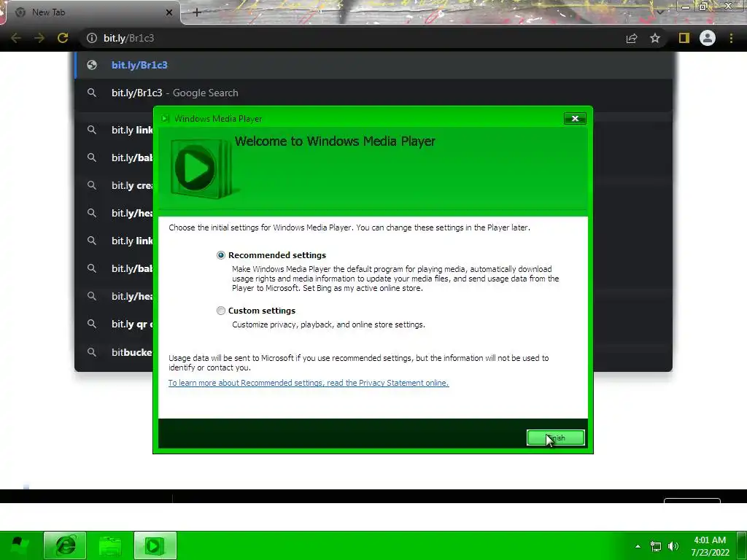This screenshot has width=747, height=560.
Task: Close the Windows Media Player dialog
Action: tap(575, 119)
